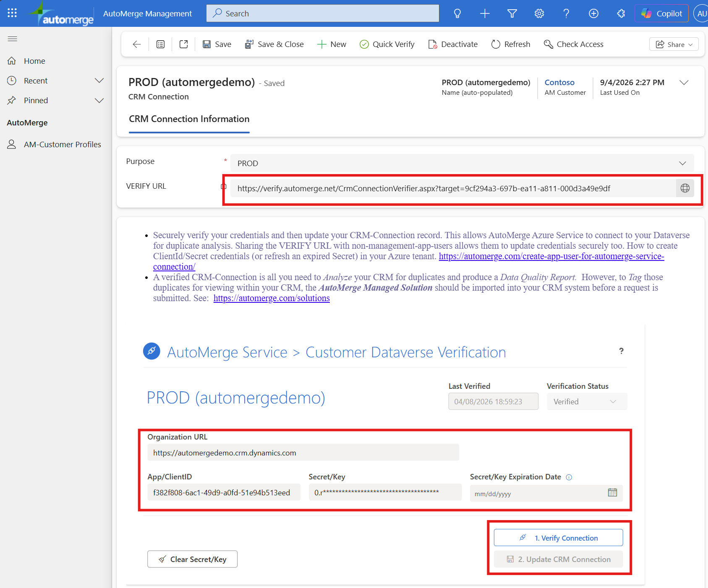The width and height of the screenshot is (708, 588).
Task: Open Copilot
Action: click(661, 13)
